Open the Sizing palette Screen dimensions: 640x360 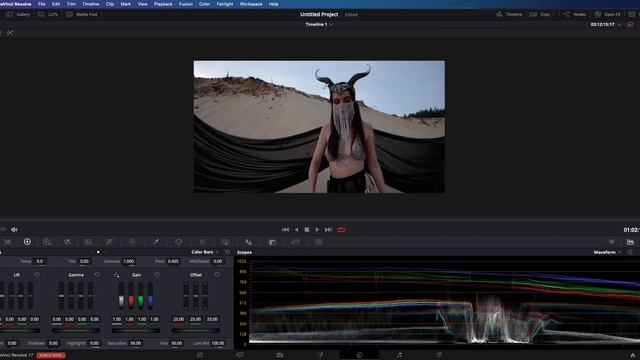(295, 242)
